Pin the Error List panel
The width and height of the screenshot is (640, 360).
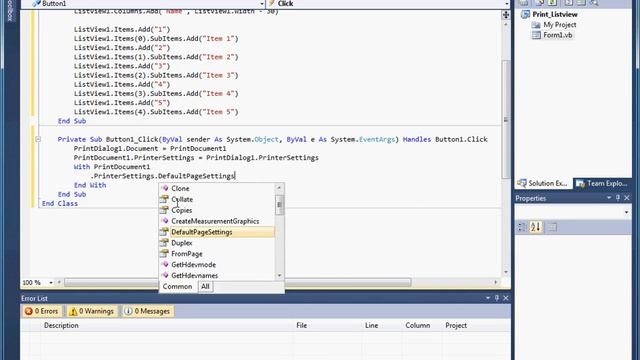[497, 298]
